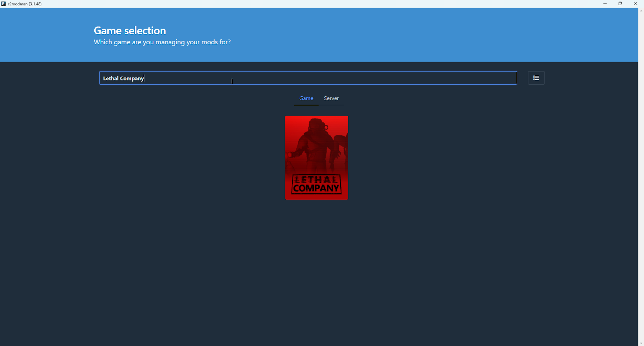644x346 pixels.
Task: Click the Lethal Company search field
Action: pos(308,78)
